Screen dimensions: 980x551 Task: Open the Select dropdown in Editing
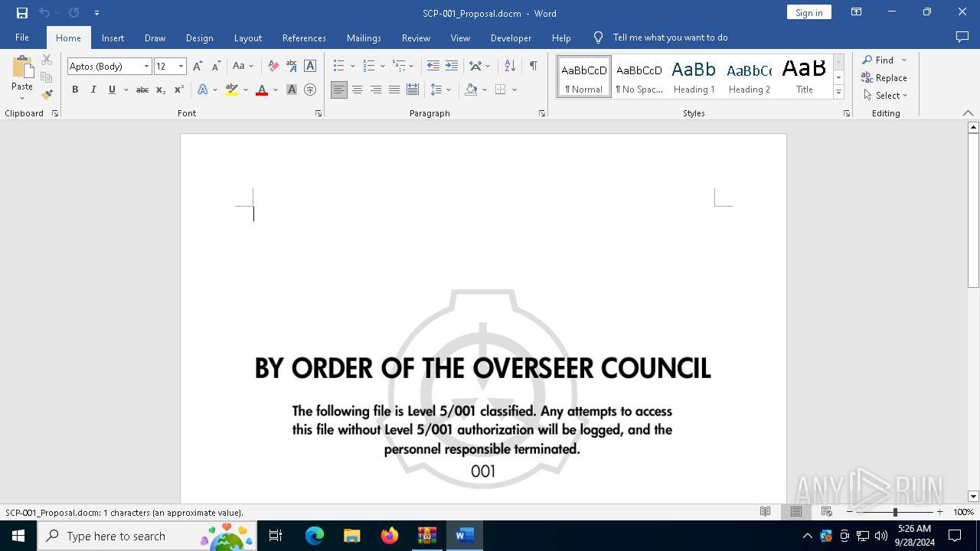click(885, 96)
